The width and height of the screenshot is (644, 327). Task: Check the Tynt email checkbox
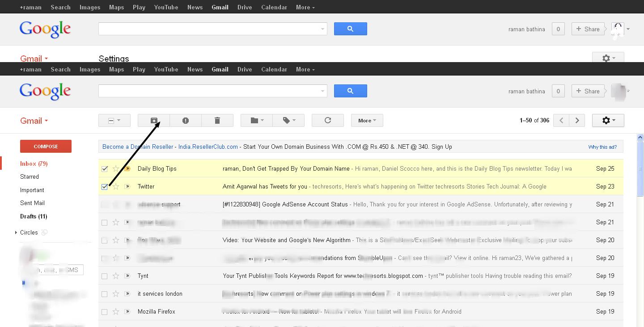(105, 276)
